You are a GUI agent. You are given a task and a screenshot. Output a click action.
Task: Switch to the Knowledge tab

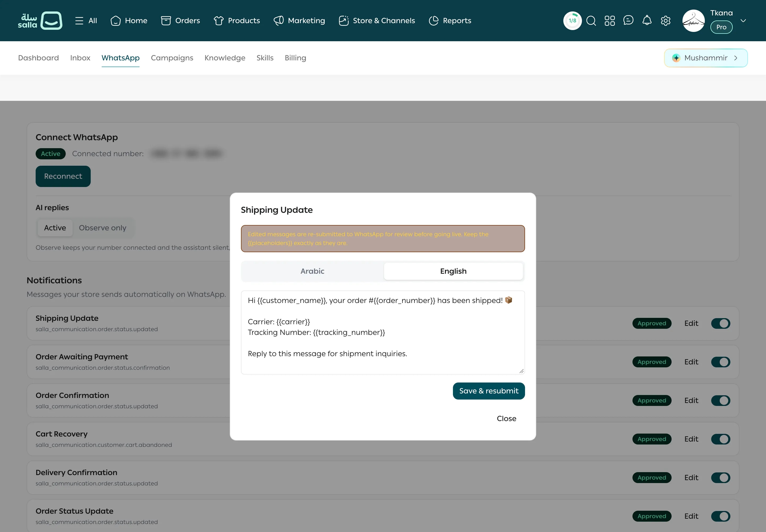tap(225, 58)
